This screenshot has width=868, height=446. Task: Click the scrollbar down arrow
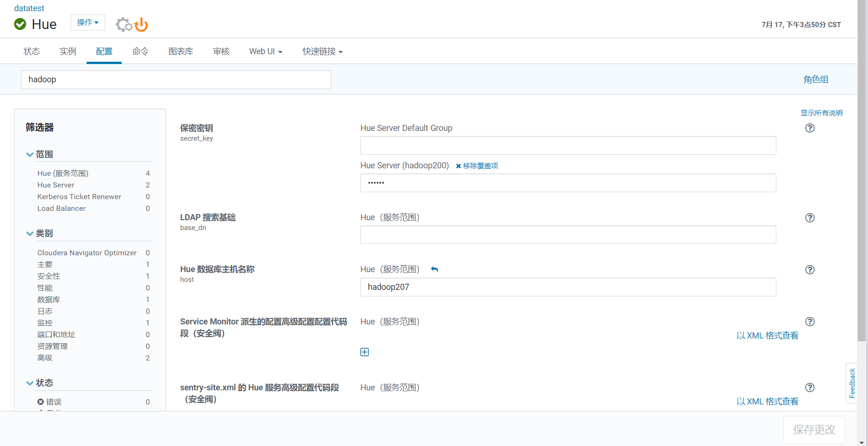862,442
